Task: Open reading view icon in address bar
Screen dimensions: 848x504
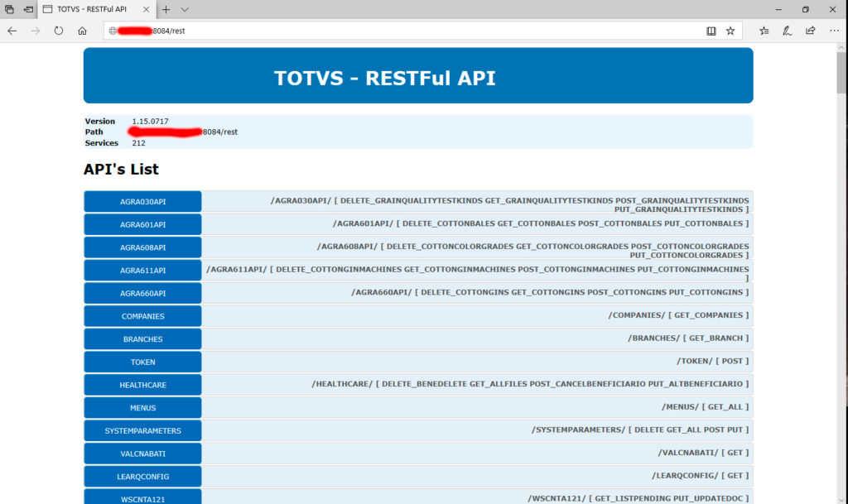Action: (711, 31)
